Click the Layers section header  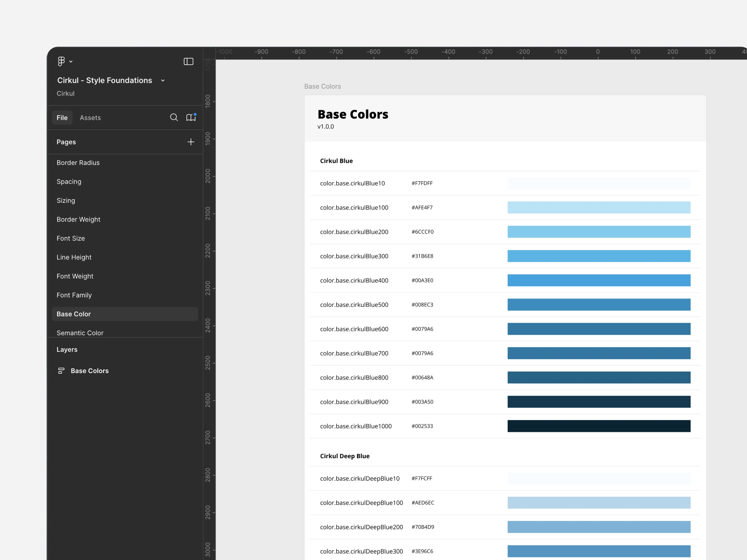pyautogui.click(x=67, y=350)
